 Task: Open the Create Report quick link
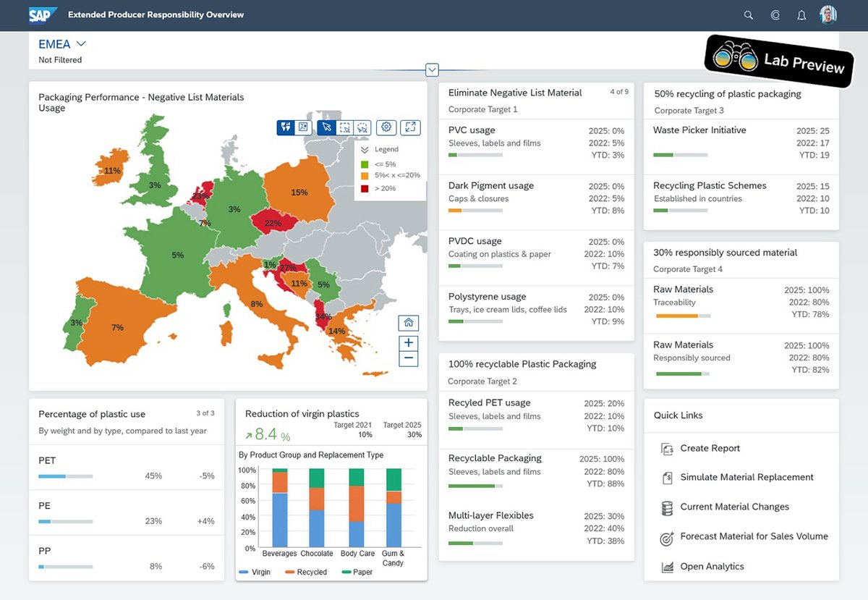(710, 449)
